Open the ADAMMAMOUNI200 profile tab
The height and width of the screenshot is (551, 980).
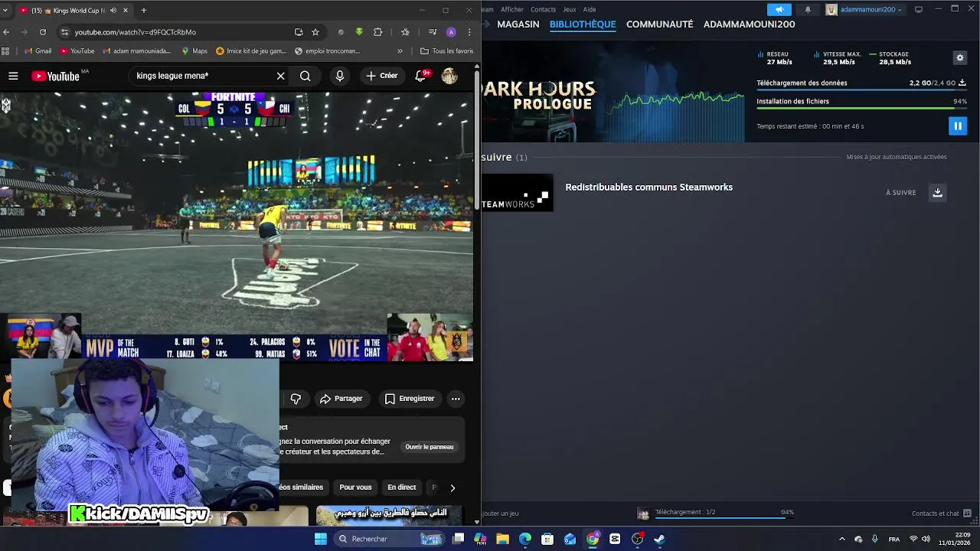tap(749, 24)
